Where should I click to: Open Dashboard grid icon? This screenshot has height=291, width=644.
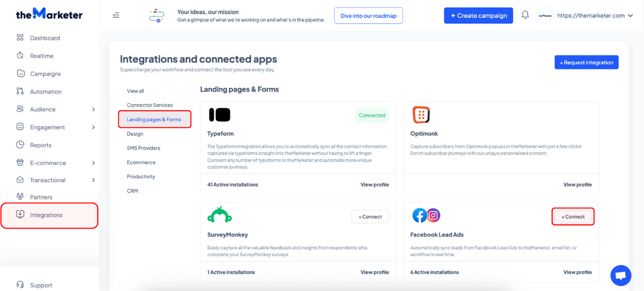tap(20, 38)
